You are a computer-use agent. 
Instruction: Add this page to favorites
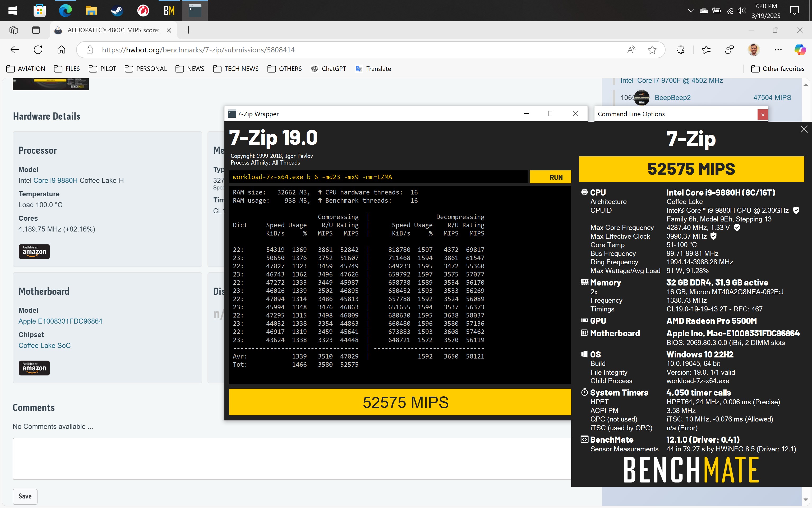652,50
